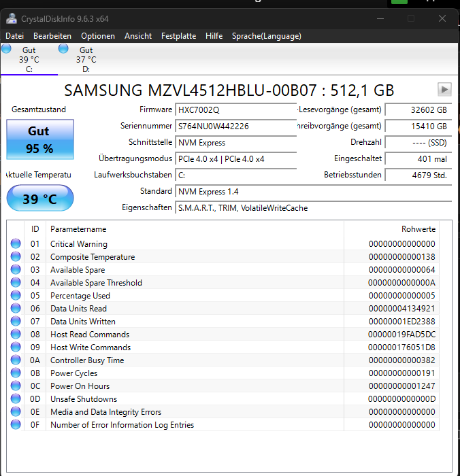Click the Gut 95 % health status button
The height and width of the screenshot is (476, 460).
tap(40, 139)
